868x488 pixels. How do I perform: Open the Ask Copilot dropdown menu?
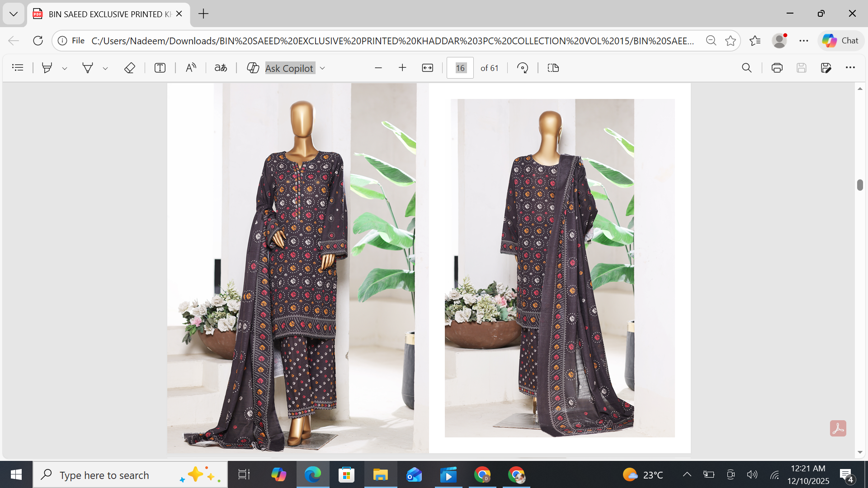tap(322, 68)
